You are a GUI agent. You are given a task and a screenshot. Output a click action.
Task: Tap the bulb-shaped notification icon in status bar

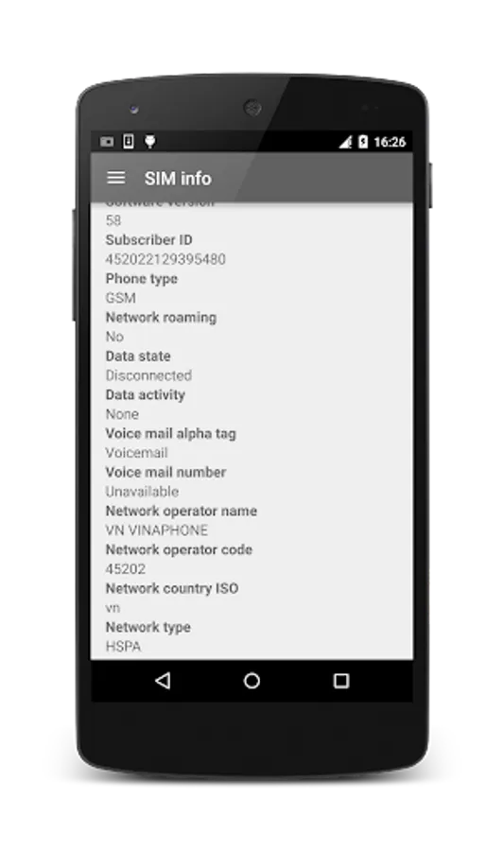click(x=150, y=142)
